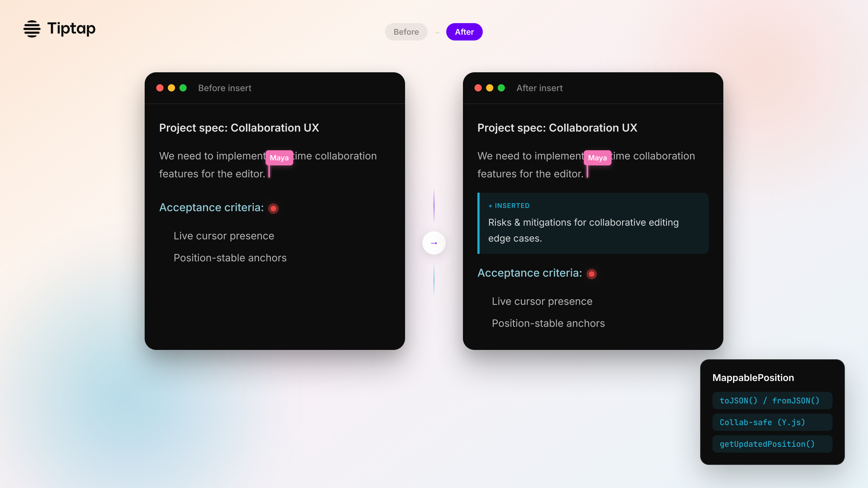Click Maya's cursor label in Before insert panel
Image resolution: width=868 pixels, height=488 pixels.
[x=279, y=158]
